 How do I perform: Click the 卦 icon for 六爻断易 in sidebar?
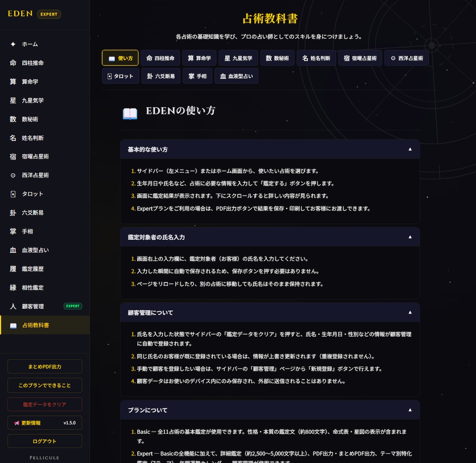(13, 213)
